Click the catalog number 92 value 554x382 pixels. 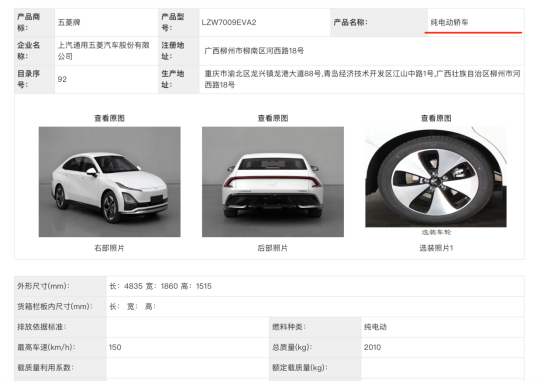click(x=62, y=79)
